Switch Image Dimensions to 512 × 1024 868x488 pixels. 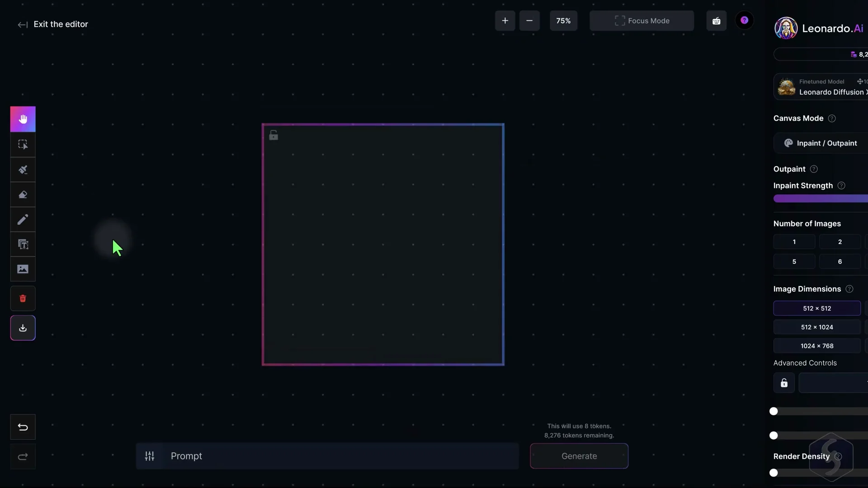click(816, 327)
